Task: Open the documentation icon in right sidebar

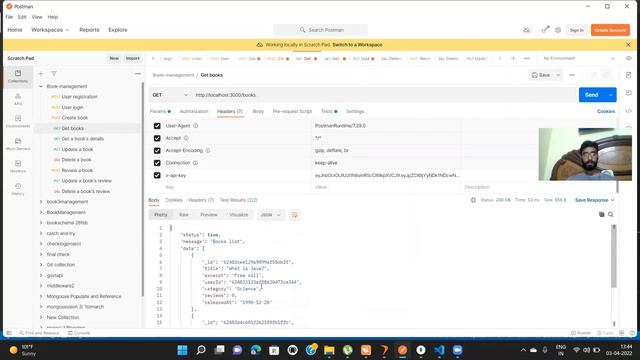Action: (629, 75)
